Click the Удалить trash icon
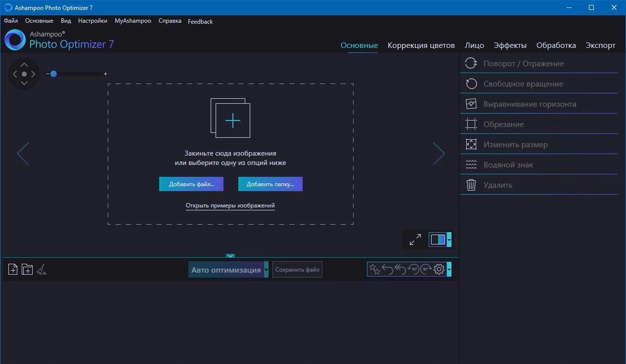The width and height of the screenshot is (626, 364). pyautogui.click(x=471, y=185)
